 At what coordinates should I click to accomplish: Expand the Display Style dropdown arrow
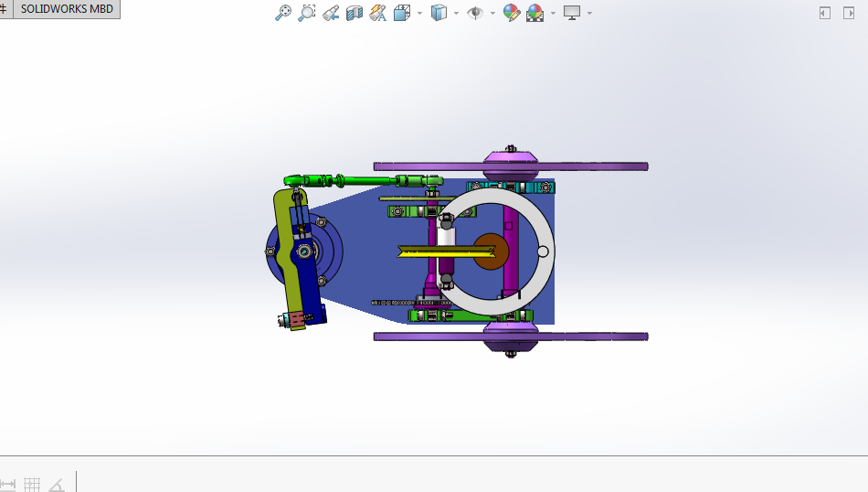point(456,13)
